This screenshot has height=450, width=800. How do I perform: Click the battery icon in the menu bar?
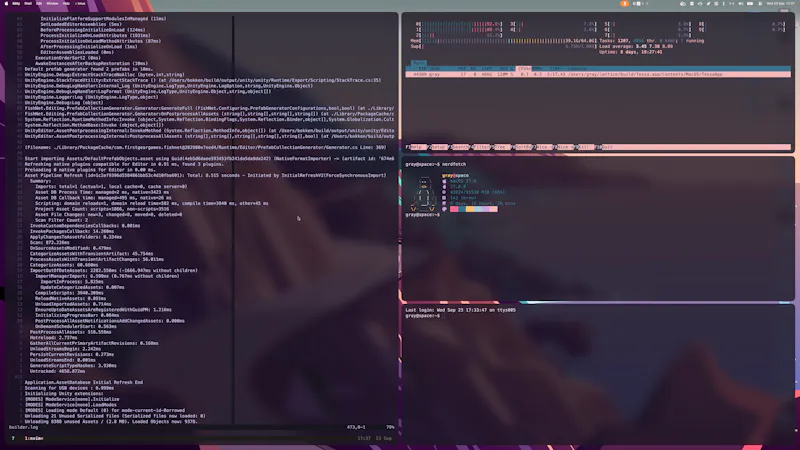click(x=750, y=4)
